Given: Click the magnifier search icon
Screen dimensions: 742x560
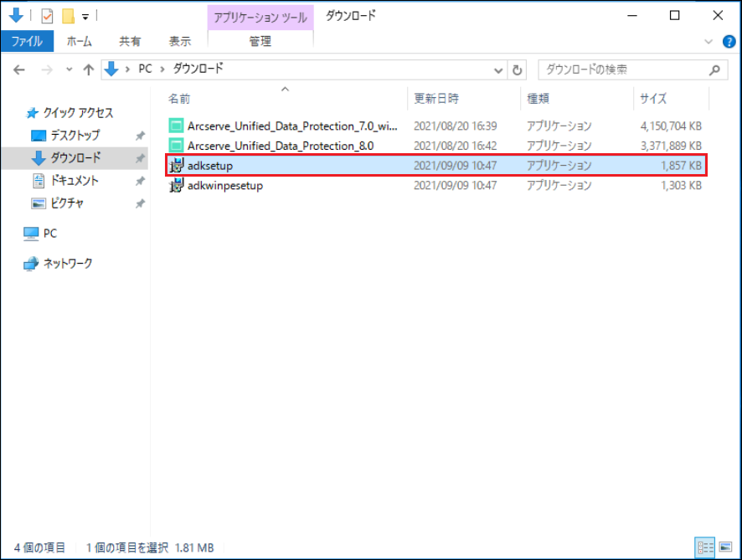Looking at the screenshot, I should [714, 70].
